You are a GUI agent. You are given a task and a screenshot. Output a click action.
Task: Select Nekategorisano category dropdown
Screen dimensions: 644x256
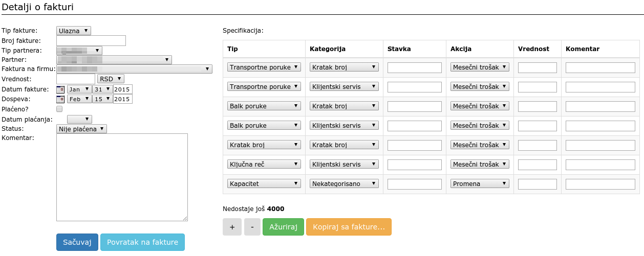[344, 183]
